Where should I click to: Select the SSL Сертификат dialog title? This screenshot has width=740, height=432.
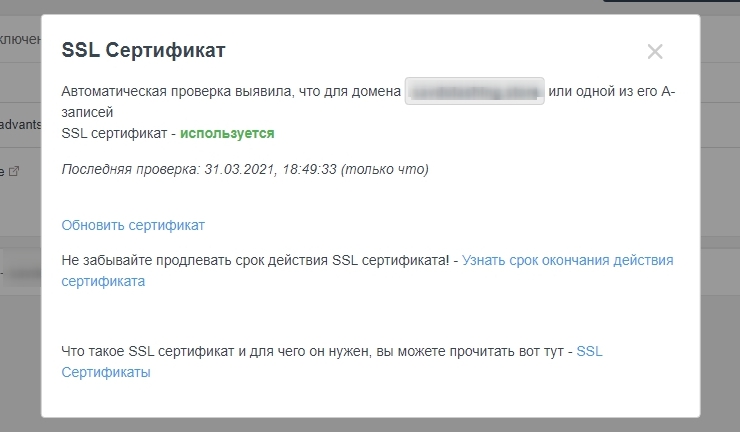(x=143, y=51)
